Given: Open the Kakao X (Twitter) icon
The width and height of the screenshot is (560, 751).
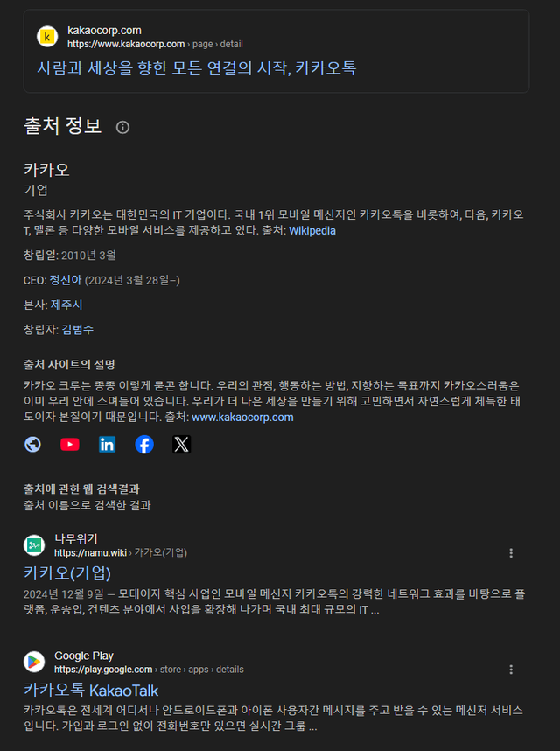Looking at the screenshot, I should pos(181,445).
